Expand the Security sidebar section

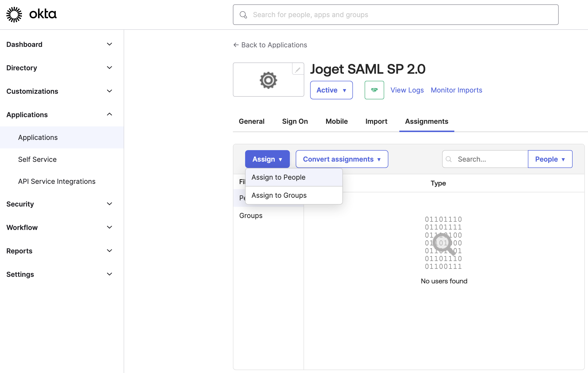point(109,204)
